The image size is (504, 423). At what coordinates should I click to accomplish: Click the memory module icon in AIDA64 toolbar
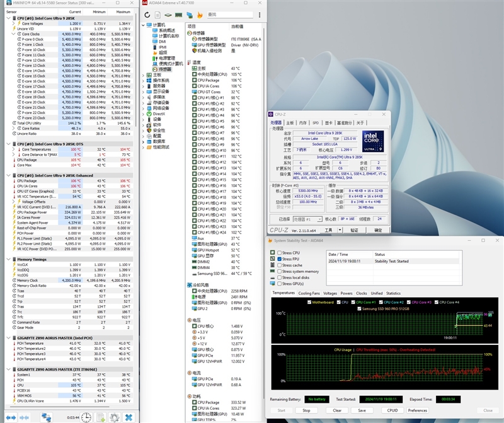click(178, 14)
